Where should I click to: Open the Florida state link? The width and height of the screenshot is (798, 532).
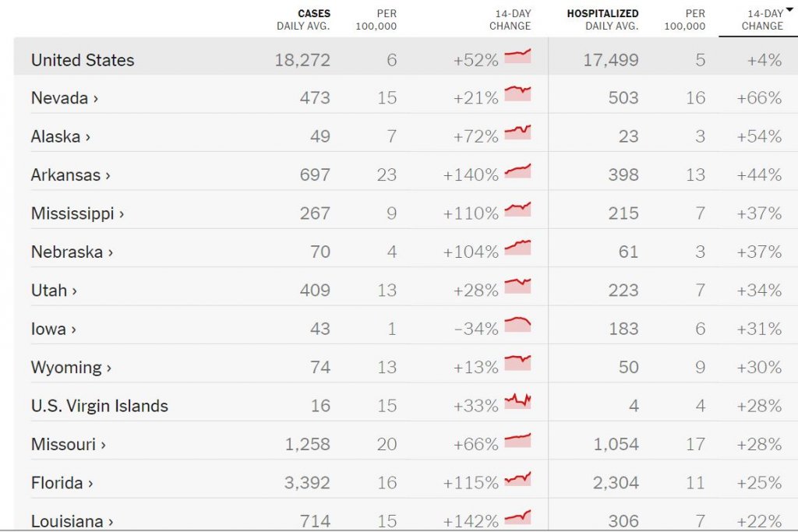tap(62, 483)
